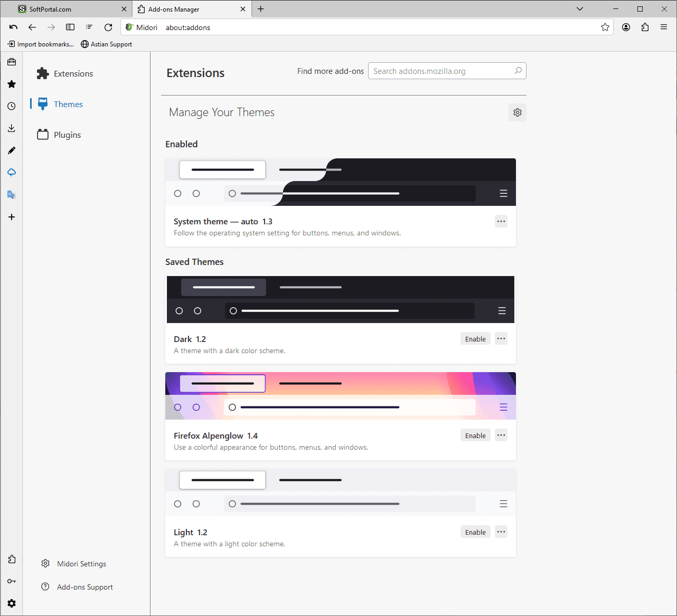Click the "Light 1.2" theme title
Screen dimensions: 677x616
[190, 532]
